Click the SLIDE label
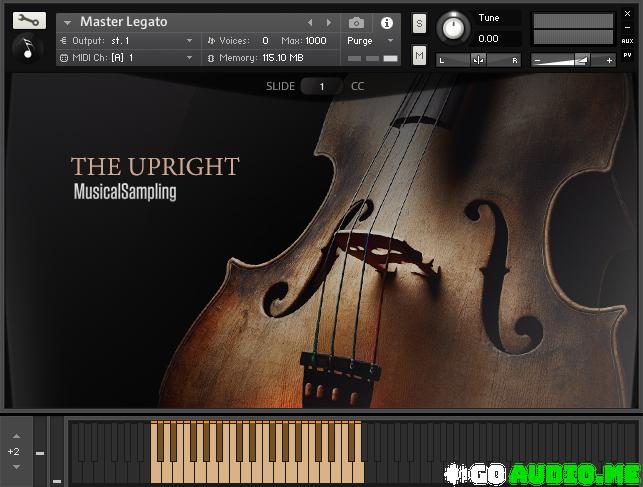The height and width of the screenshot is (487, 643). (280, 86)
